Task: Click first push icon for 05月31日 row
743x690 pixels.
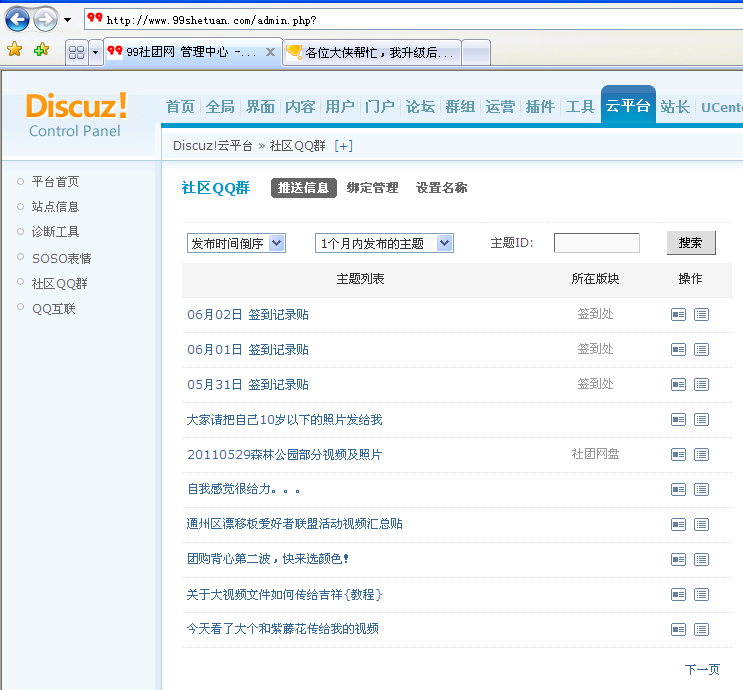Action: (679, 384)
